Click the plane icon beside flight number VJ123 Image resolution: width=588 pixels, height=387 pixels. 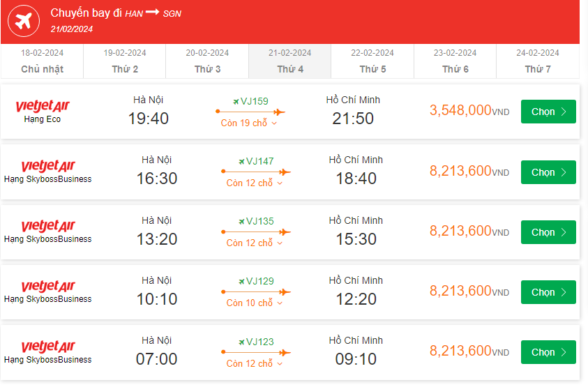pos(241,342)
